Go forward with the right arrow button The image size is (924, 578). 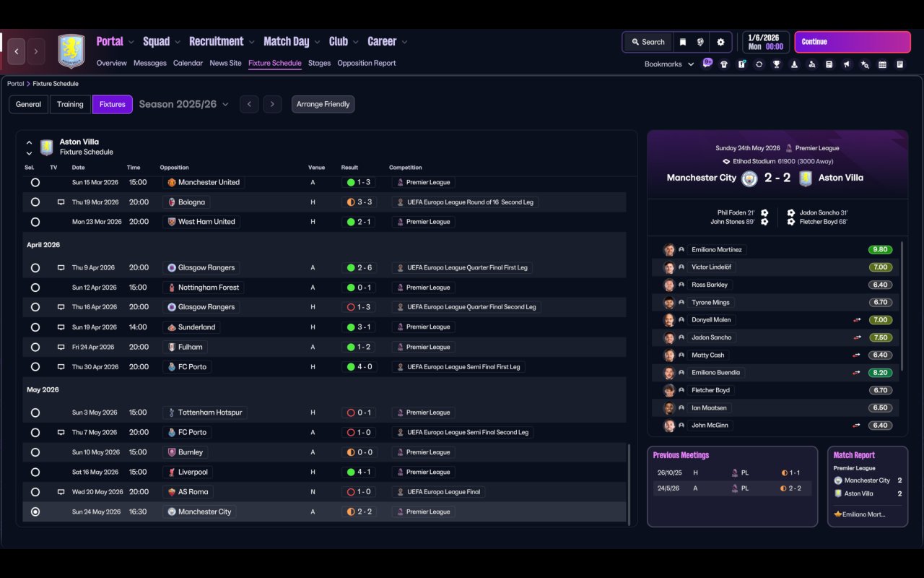[x=36, y=51]
